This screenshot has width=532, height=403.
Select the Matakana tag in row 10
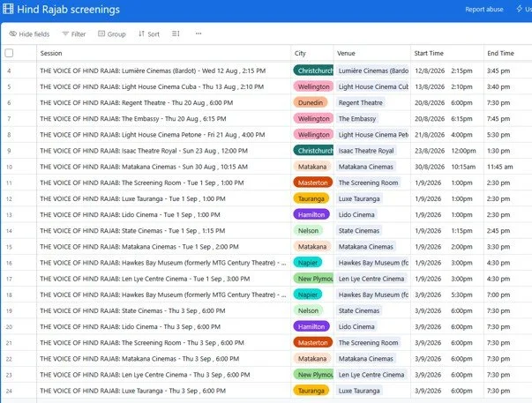click(x=312, y=167)
